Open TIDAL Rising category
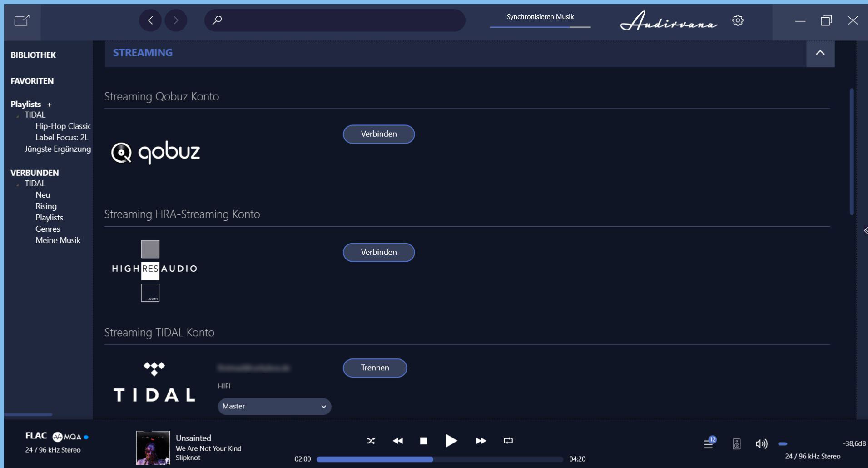This screenshot has width=868, height=468. pyautogui.click(x=46, y=206)
